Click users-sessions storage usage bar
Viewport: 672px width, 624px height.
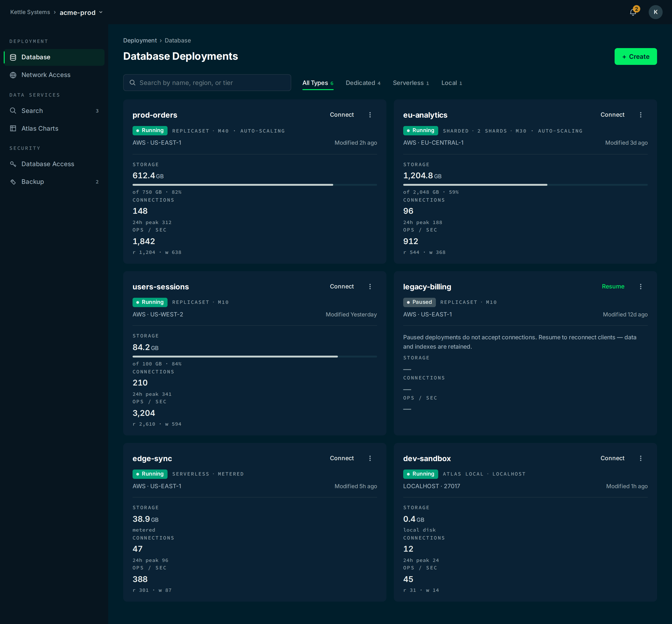click(255, 356)
